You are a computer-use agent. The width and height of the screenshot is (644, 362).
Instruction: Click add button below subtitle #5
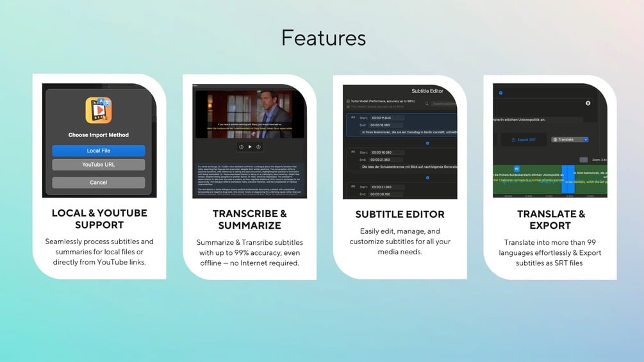[427, 177]
